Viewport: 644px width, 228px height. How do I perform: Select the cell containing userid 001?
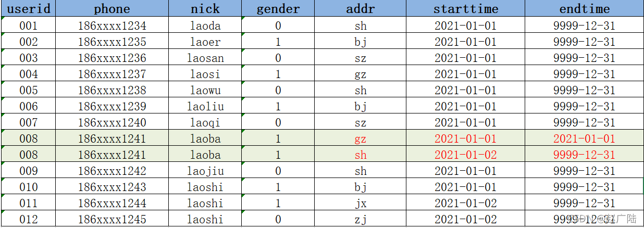pos(28,26)
